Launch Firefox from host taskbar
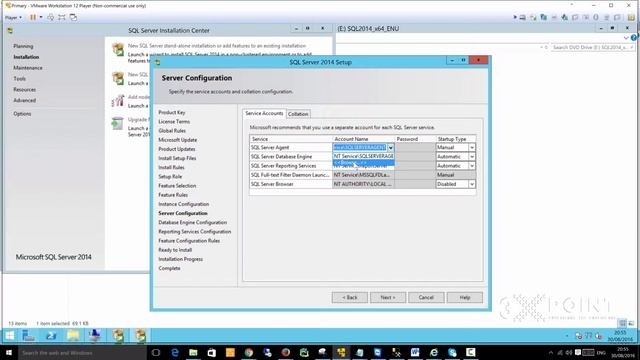 [x=286, y=352]
